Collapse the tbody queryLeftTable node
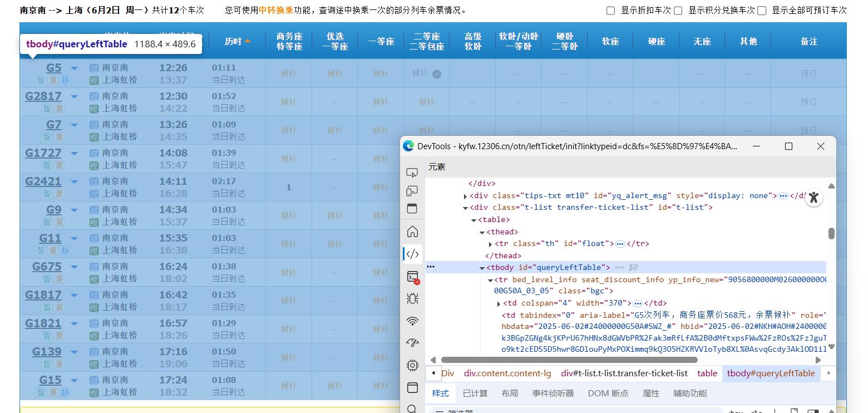The image size is (868, 413). (x=482, y=268)
